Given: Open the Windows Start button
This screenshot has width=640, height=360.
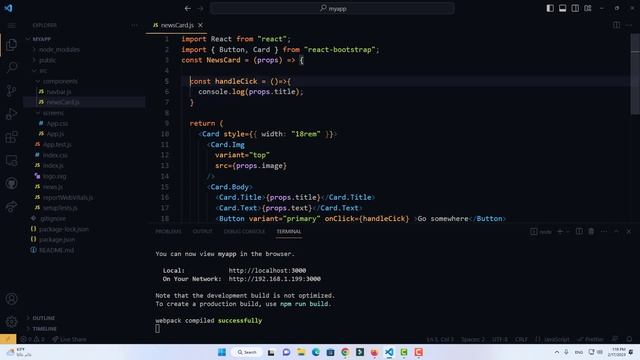Looking at the screenshot, I should click(x=222, y=352).
